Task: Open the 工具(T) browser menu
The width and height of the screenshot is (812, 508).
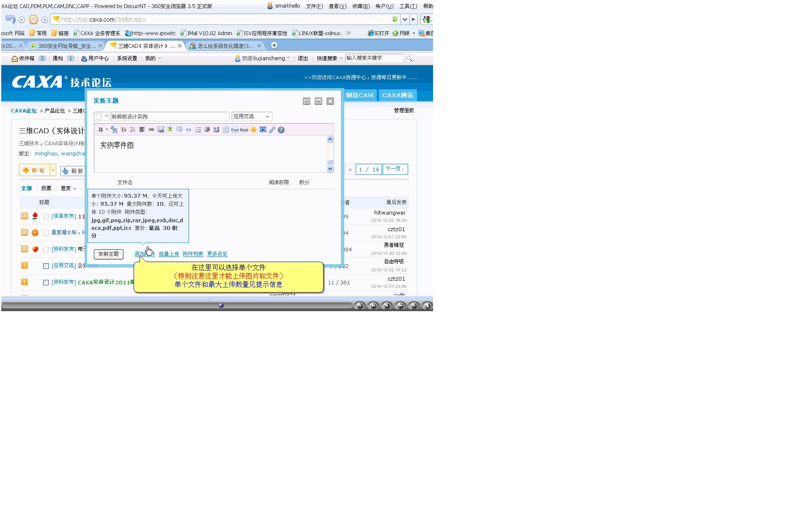Action: click(408, 6)
